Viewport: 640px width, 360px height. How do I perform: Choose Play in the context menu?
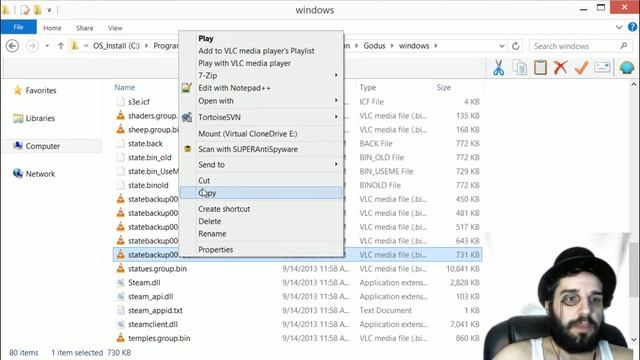(206, 38)
